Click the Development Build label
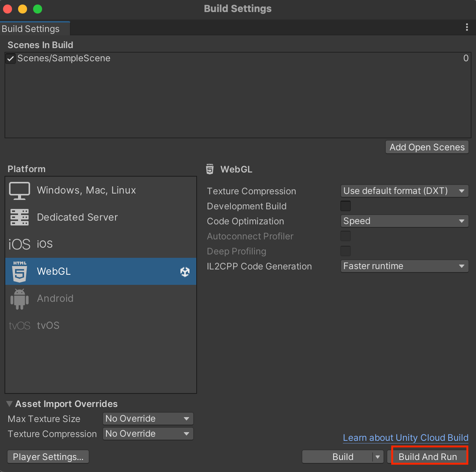 tap(247, 206)
